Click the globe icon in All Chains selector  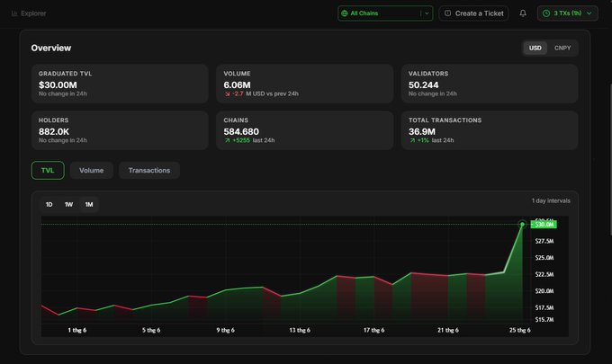(x=344, y=13)
